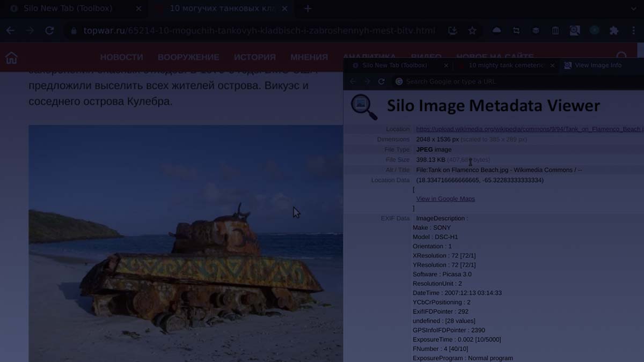Open the upload.wikimedia.org image location link
Viewport: 644px width, 362px height.
pyautogui.click(x=530, y=129)
